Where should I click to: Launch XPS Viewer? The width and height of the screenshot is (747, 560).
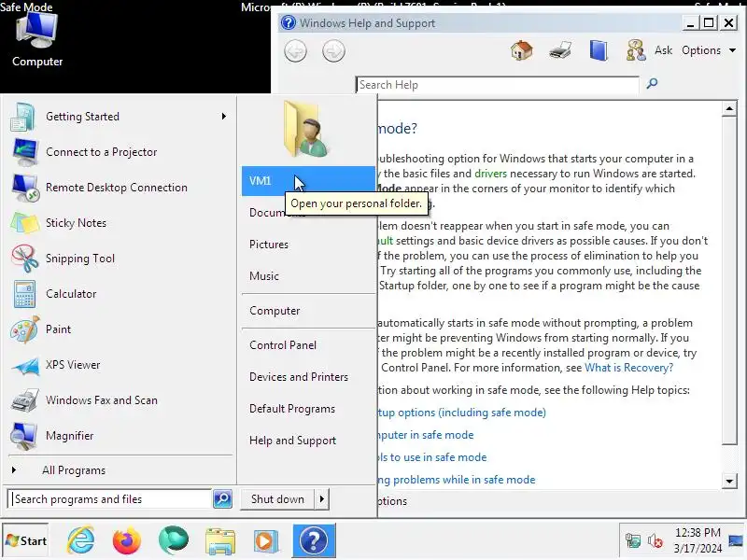coord(119,365)
